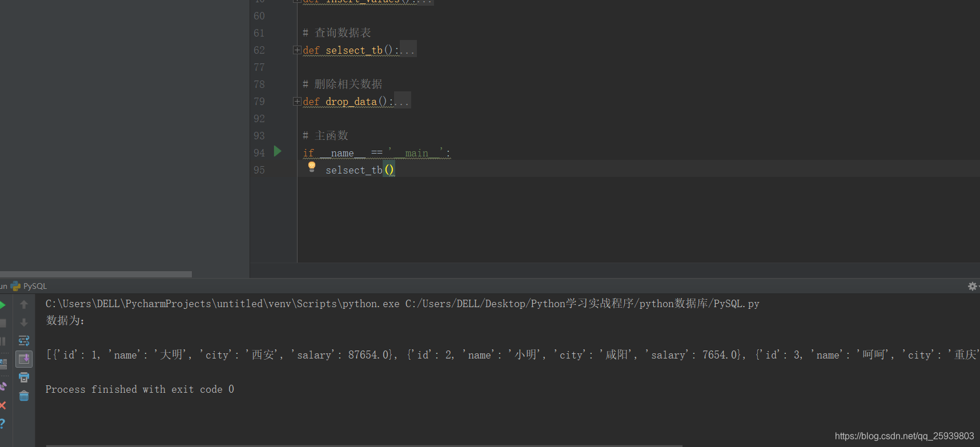This screenshot has width=980, height=447.
Task: Print the console output
Action: pos(24,377)
